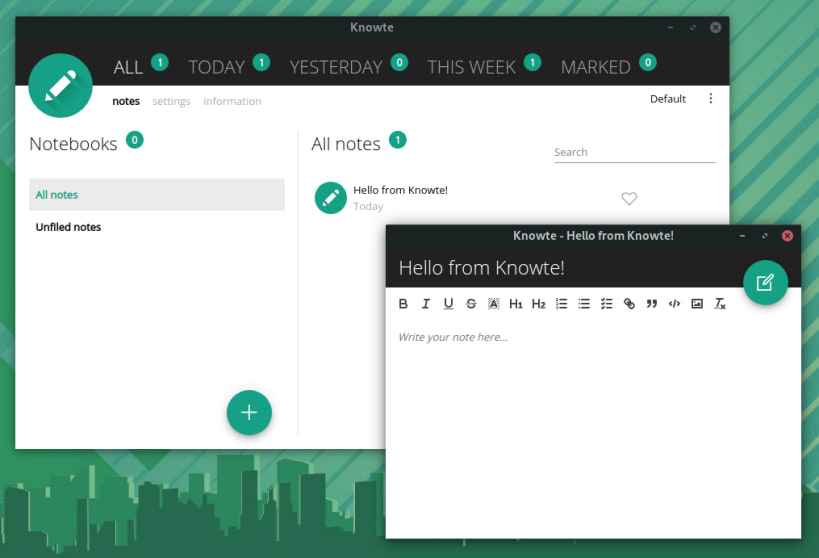
Task: Switch to the TODAY filter tab
Action: 216,67
